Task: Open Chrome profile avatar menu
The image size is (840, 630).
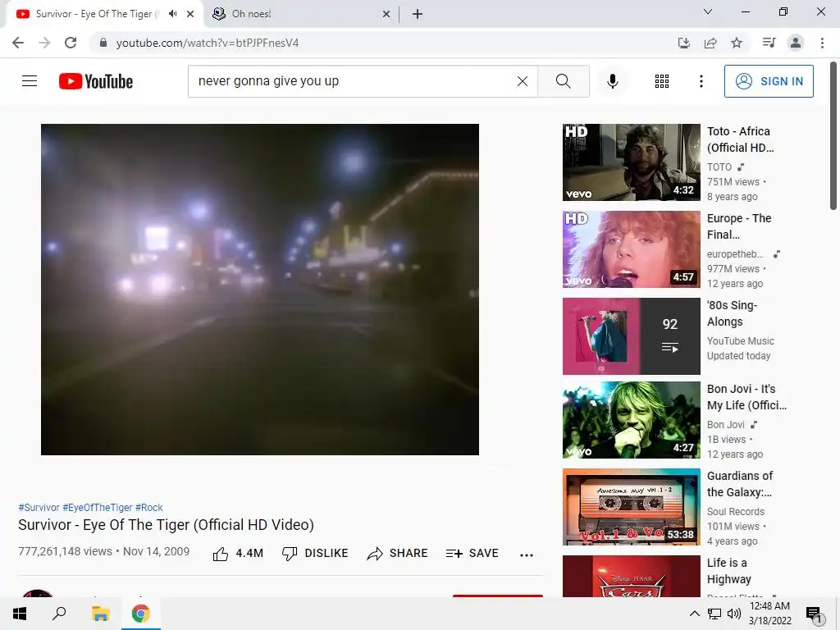Action: pyautogui.click(x=796, y=43)
